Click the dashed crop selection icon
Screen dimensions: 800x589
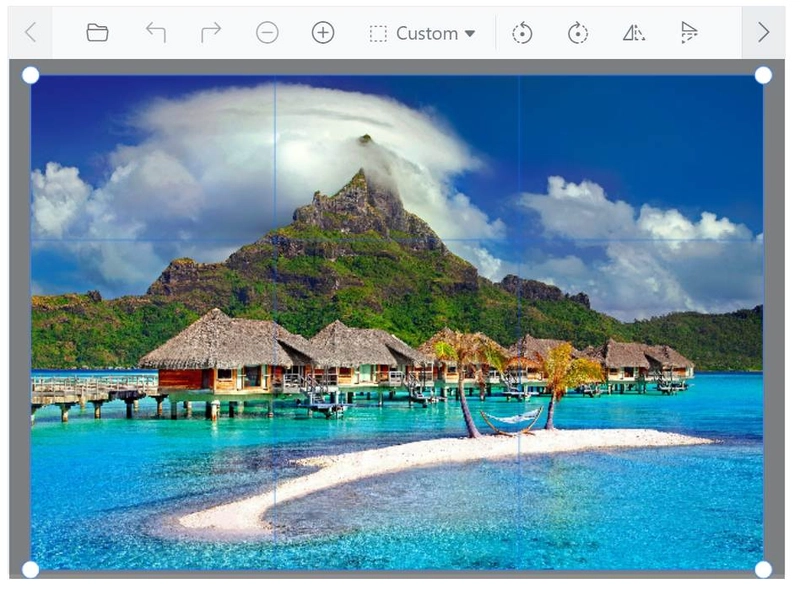pos(378,34)
